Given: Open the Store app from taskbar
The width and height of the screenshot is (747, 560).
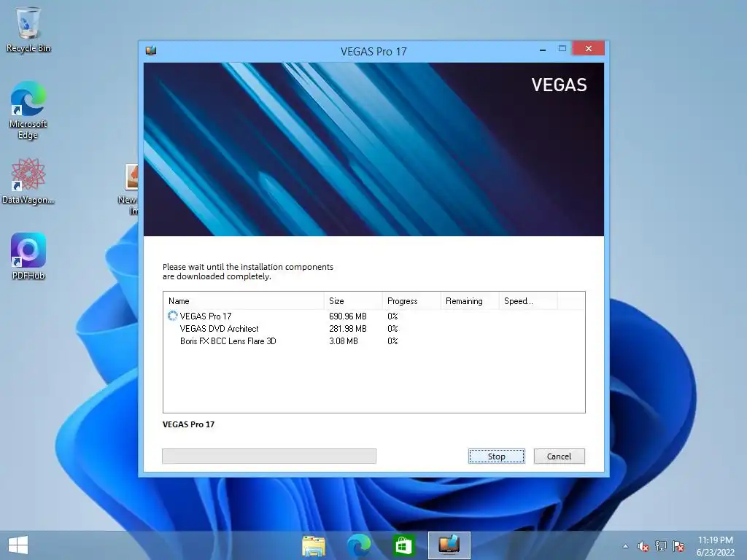Looking at the screenshot, I should click(x=403, y=545).
